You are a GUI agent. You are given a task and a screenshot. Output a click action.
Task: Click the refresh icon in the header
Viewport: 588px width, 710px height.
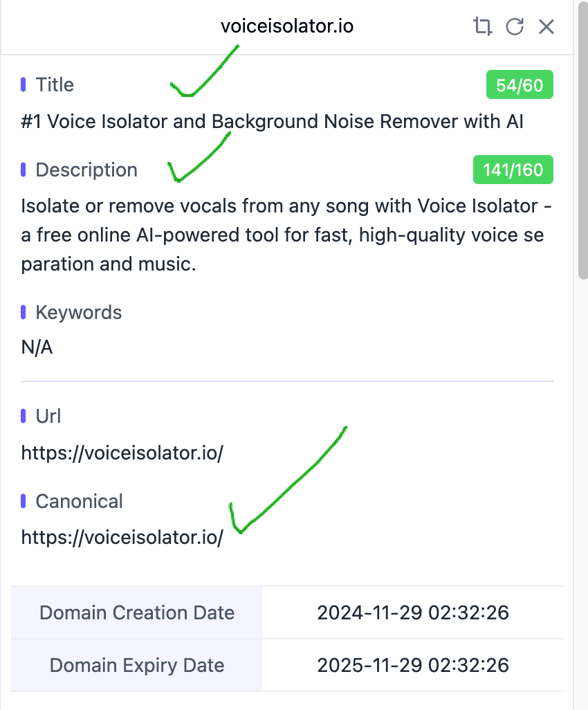[514, 27]
